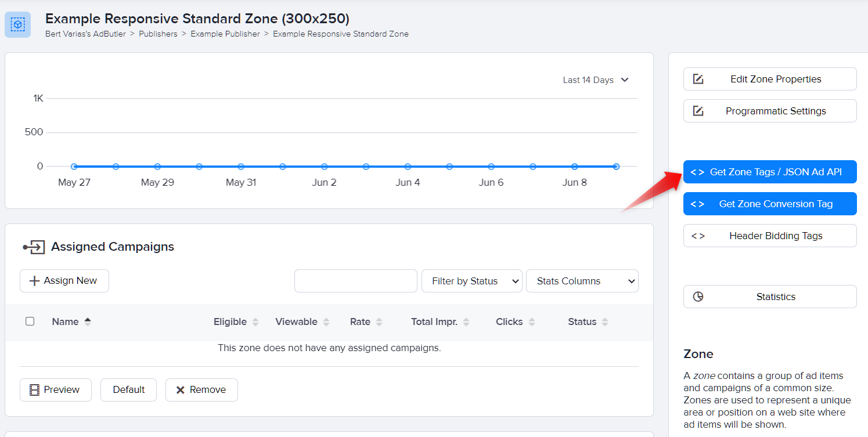Navigate to Example Publisher via the breadcrumb
Image resolution: width=868 pixels, height=437 pixels.
tap(225, 34)
